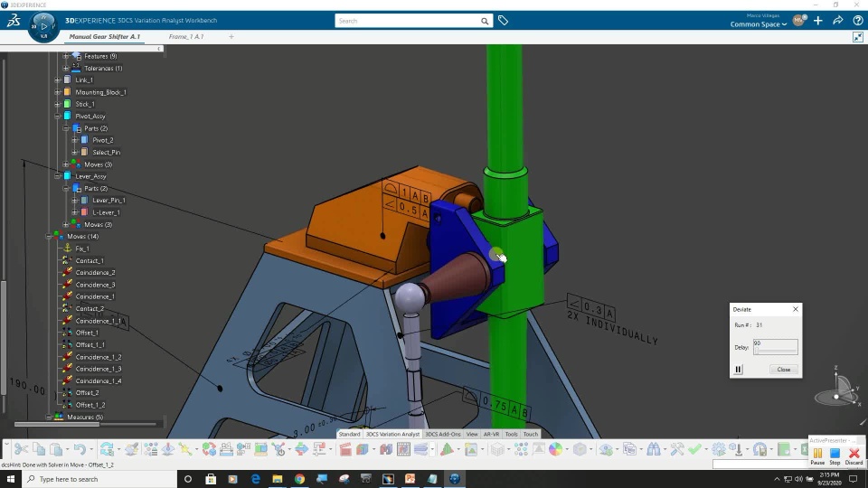Click the tree horizontal scrollbar
Screen dimensions: 868x488
point(57,425)
